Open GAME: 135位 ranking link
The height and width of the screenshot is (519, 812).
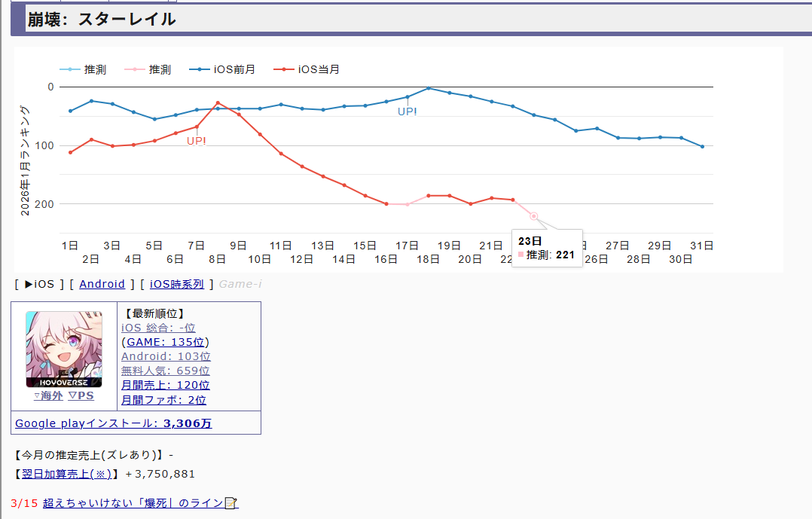tap(166, 342)
